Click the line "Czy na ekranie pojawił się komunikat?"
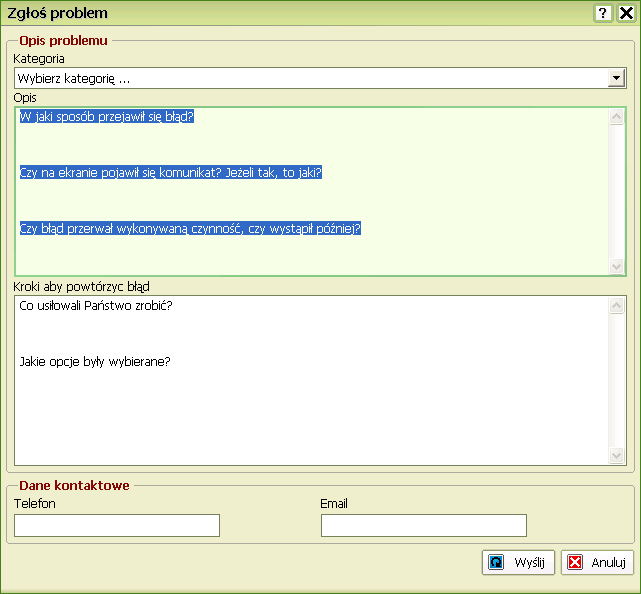 click(121, 173)
